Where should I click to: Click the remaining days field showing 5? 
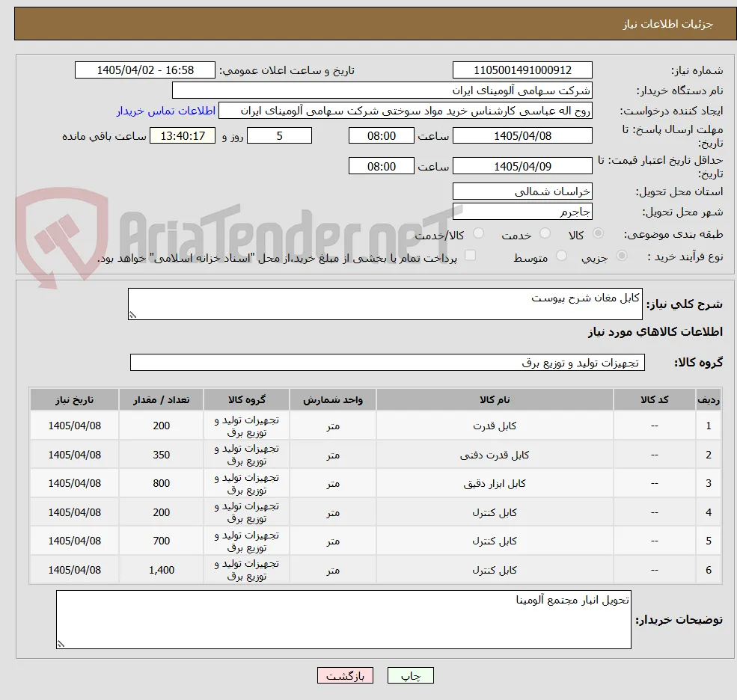coord(279,136)
